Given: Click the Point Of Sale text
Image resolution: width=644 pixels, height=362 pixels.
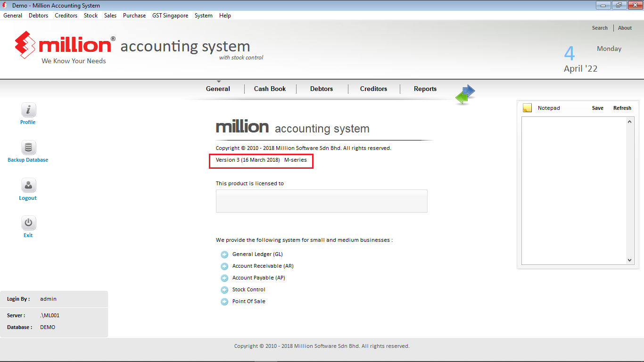Looking at the screenshot, I should [x=248, y=301].
